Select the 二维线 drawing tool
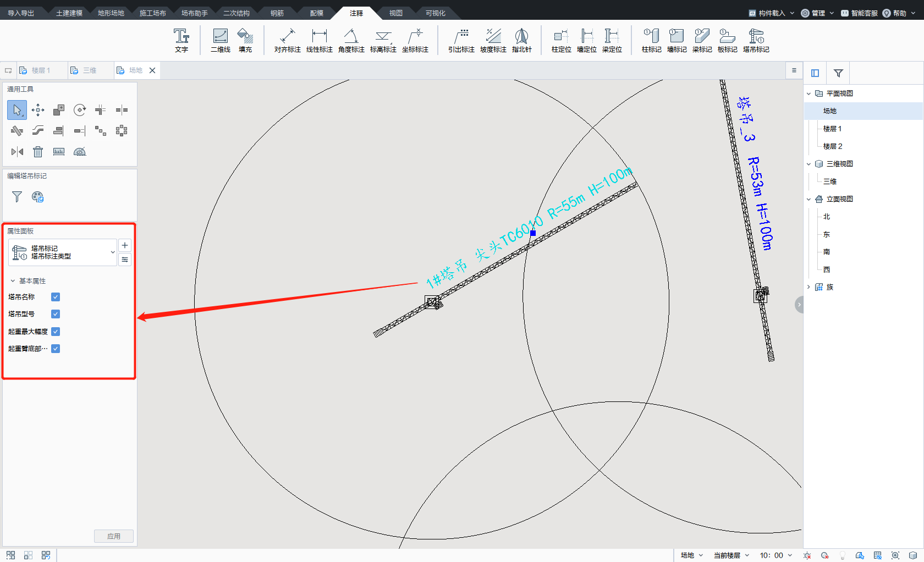 [x=221, y=41]
